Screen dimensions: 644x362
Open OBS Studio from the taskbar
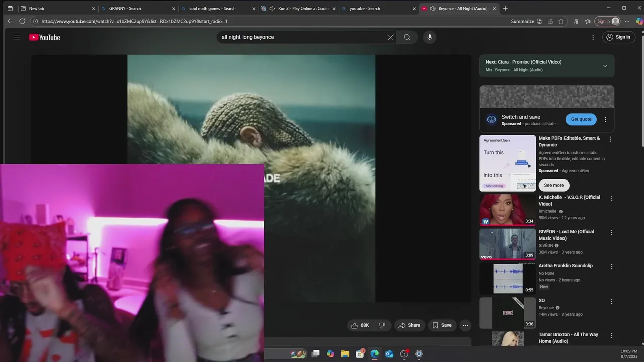click(x=404, y=354)
